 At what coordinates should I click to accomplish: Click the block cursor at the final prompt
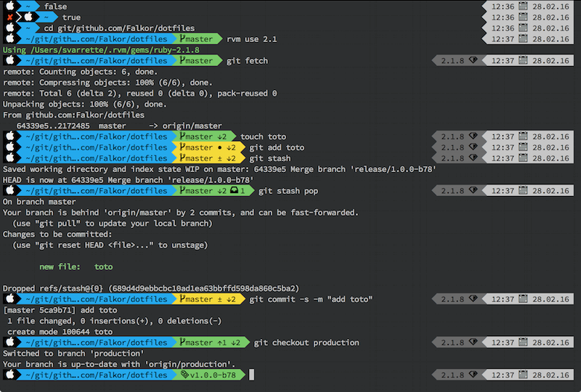[x=251, y=375]
